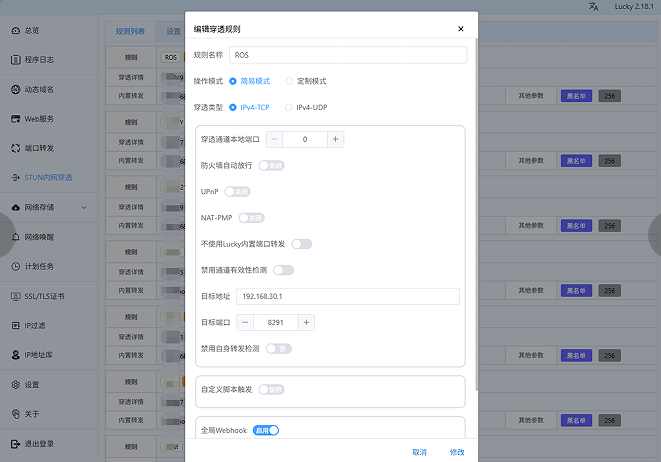Log out via 退出登录 icon

15,444
